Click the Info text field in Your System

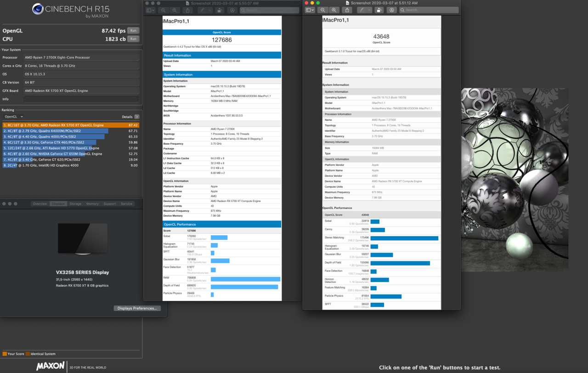pyautogui.click(x=81, y=99)
